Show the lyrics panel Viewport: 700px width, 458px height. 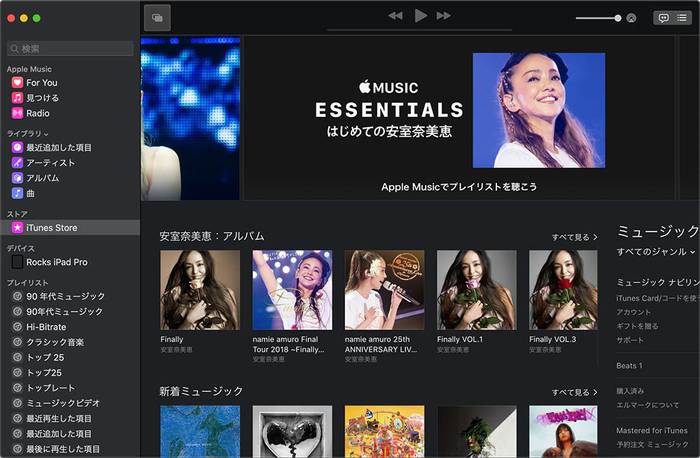(664, 18)
